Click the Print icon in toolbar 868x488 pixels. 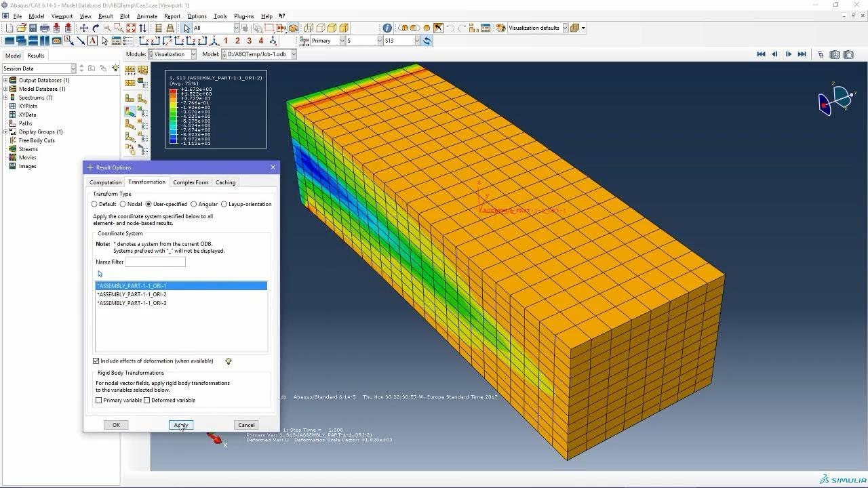(x=45, y=28)
